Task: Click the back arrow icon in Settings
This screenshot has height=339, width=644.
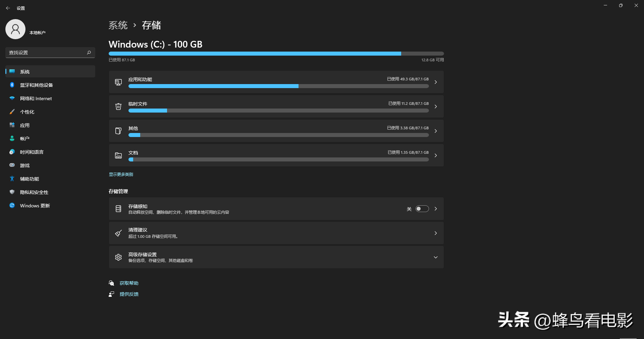Action: click(x=8, y=8)
